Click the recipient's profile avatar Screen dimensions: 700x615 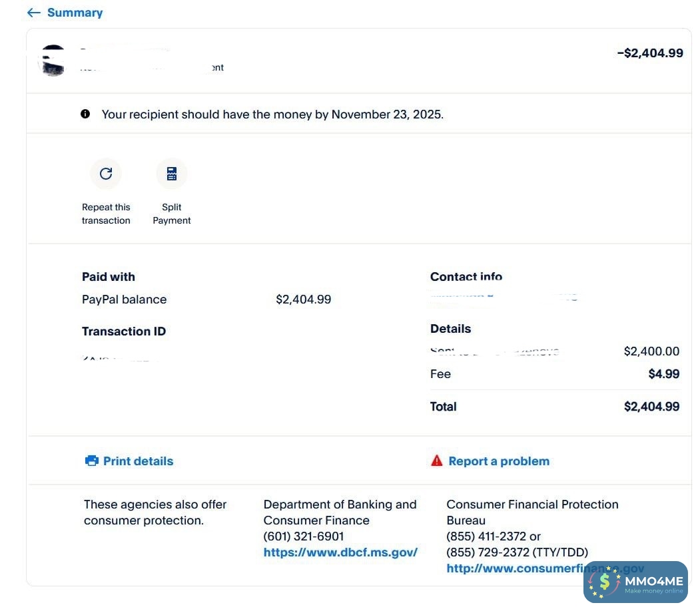coord(54,60)
